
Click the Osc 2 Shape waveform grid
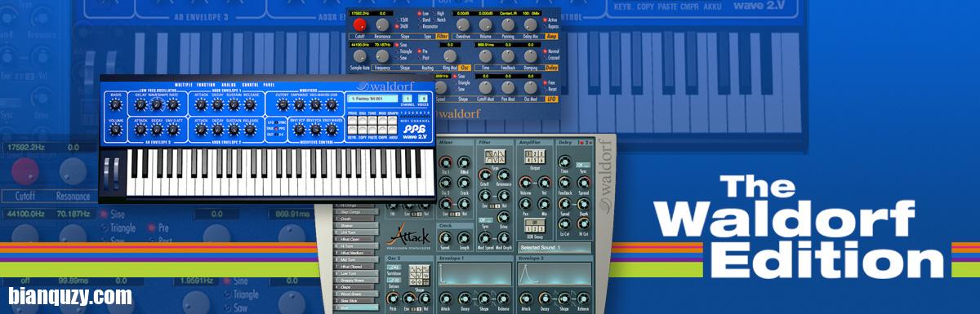(x=419, y=274)
